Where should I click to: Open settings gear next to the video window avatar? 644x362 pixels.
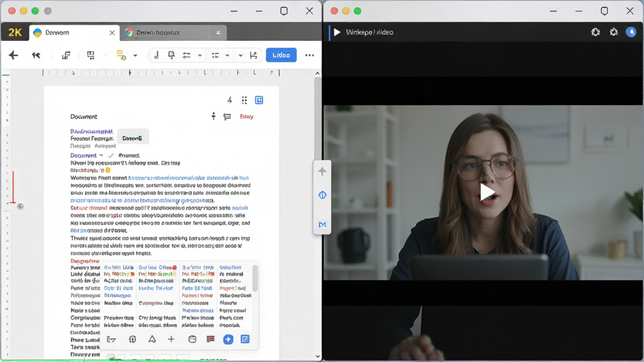(x=614, y=32)
